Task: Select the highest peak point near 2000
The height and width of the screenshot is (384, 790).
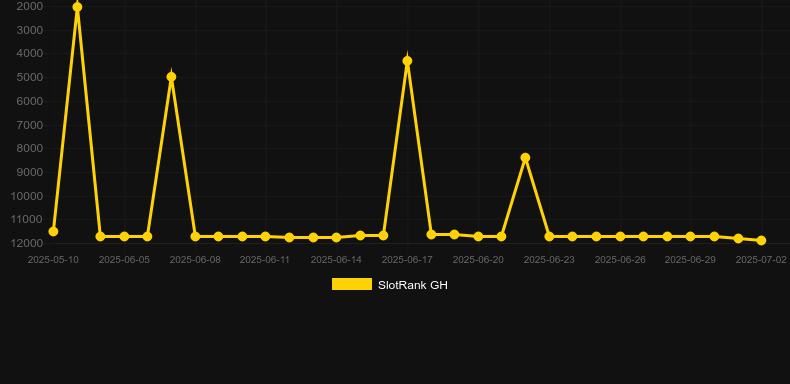Action: [77, 7]
